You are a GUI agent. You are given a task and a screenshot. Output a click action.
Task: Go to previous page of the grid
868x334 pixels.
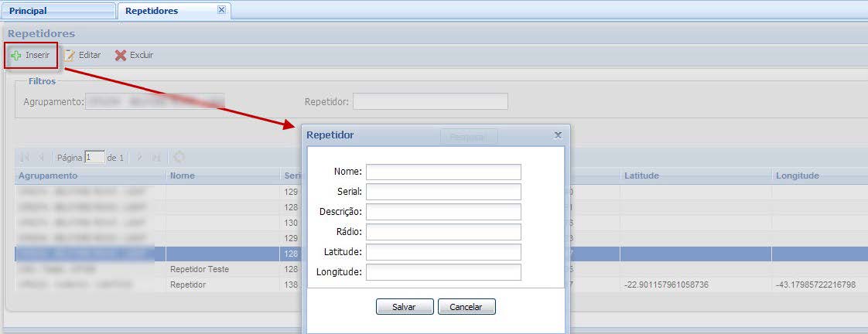point(42,158)
